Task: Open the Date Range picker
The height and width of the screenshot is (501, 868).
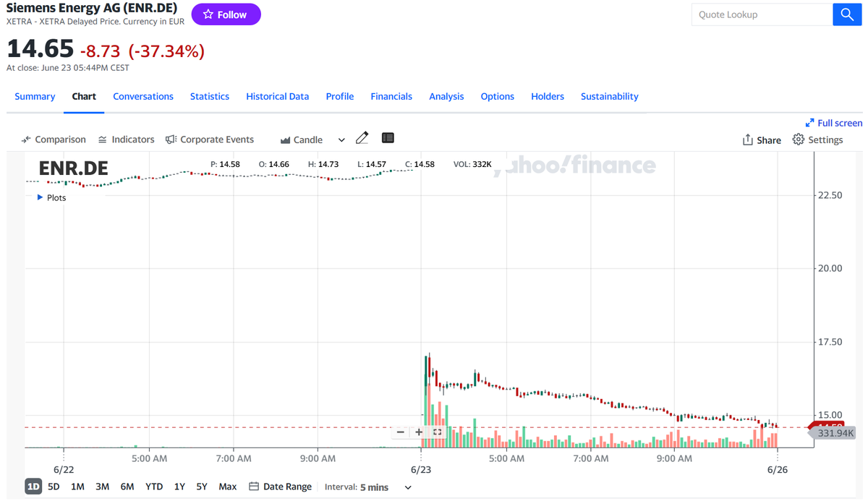Action: [280, 487]
